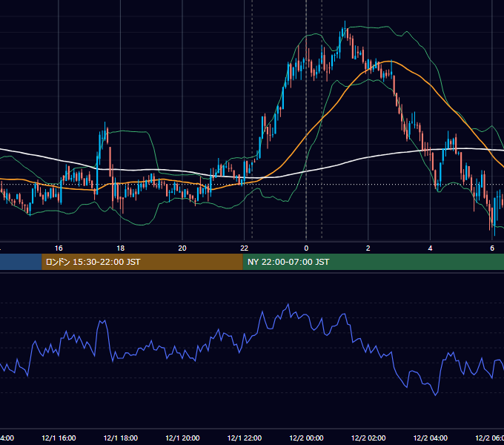
Task: Click the 12/1 22:00 label on the lower axis
Action: 245,438
